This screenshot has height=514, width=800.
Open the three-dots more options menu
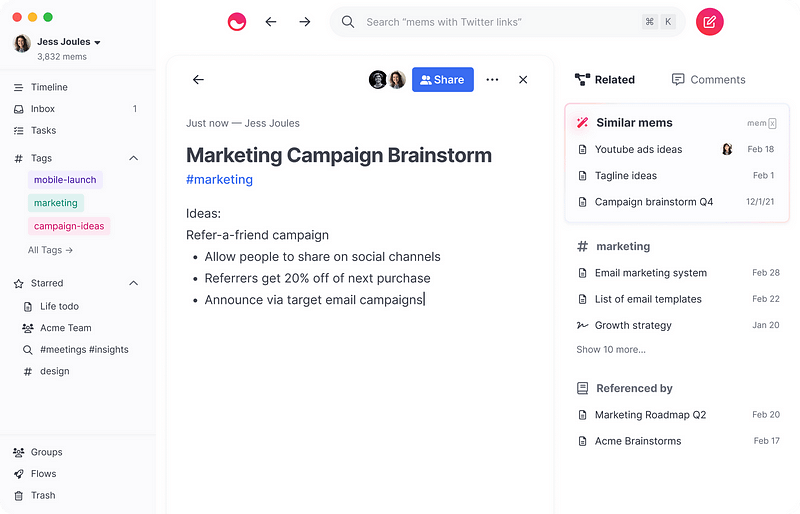(x=492, y=80)
